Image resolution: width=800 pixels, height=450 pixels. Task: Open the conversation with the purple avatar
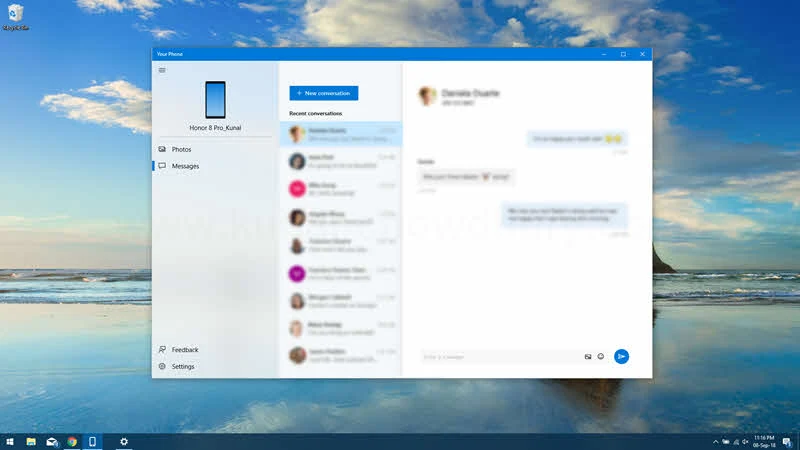(341, 273)
